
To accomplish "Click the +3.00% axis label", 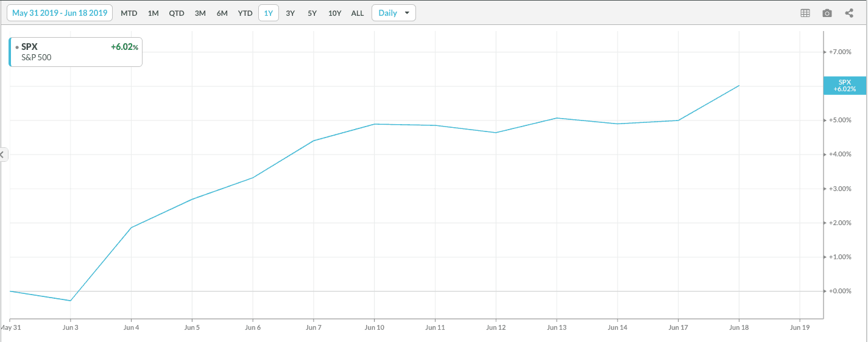I will 839,189.
